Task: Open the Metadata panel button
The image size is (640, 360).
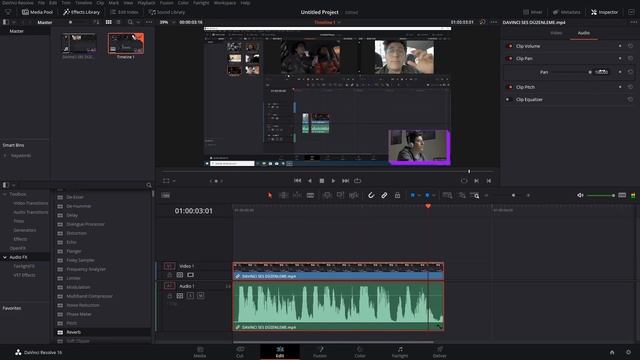Action: 567,12
